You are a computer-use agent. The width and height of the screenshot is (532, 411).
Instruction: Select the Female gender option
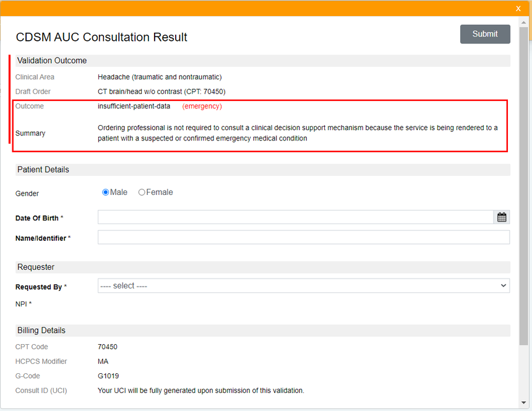coord(142,193)
